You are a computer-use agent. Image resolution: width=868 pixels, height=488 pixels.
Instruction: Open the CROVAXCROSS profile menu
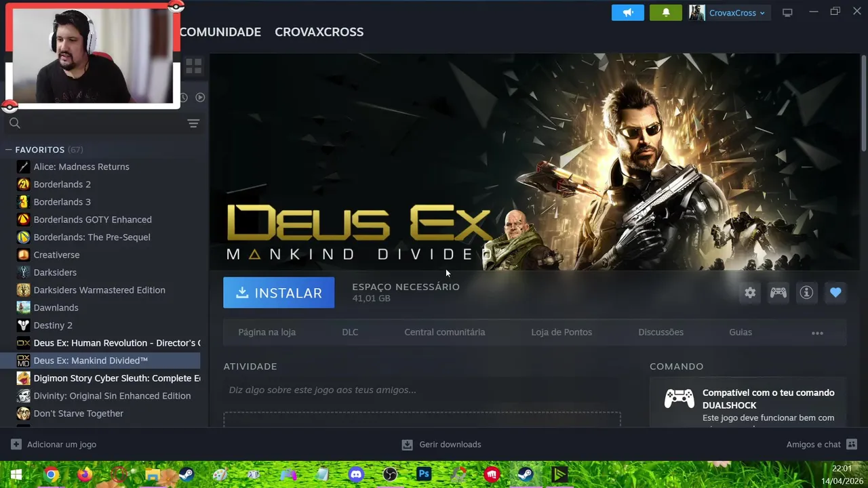tap(319, 32)
